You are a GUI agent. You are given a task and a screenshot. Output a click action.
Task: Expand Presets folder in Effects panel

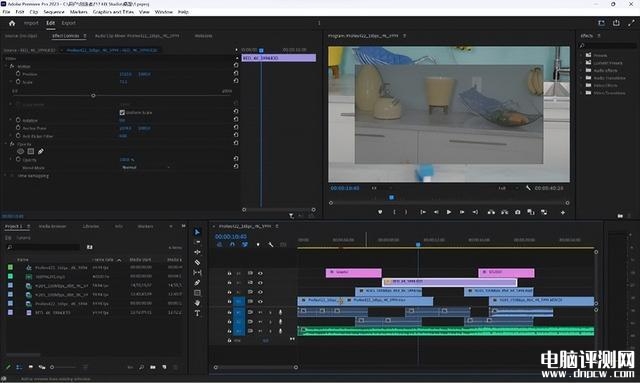coord(582,55)
